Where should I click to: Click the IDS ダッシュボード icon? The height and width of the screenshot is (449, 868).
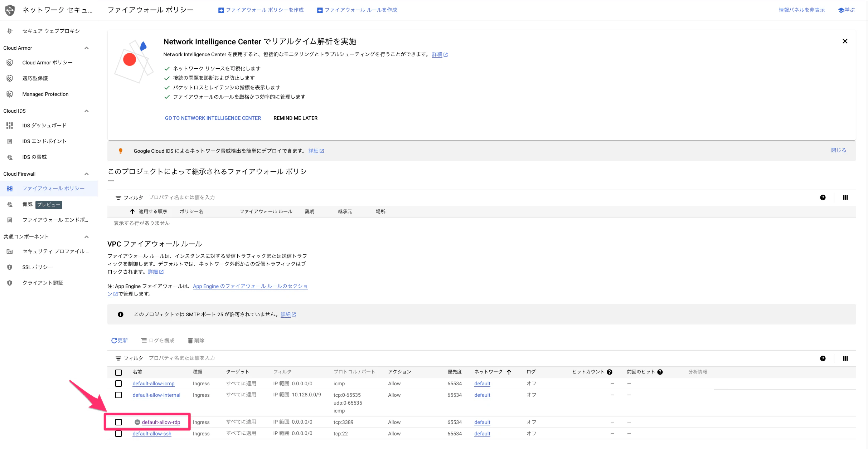tap(10, 126)
